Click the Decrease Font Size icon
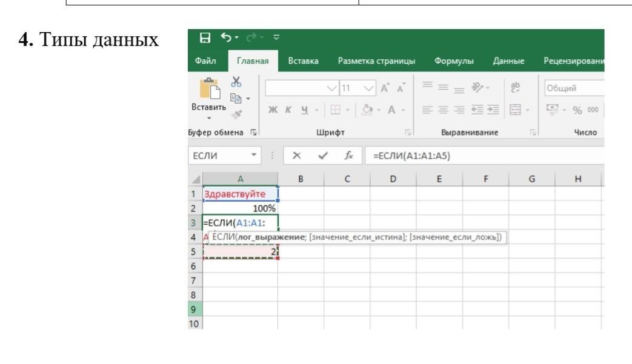 coord(401,88)
